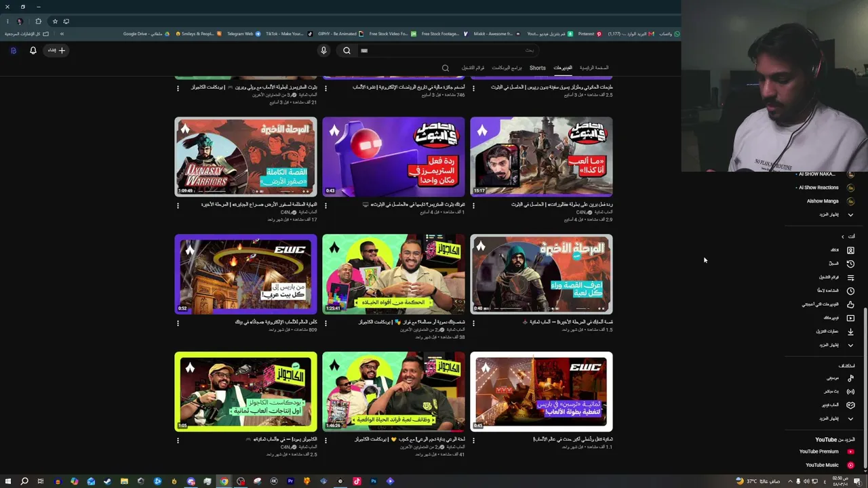Play the 1:05 yellow-background video thumbnail
The image size is (868, 488).
click(x=245, y=391)
